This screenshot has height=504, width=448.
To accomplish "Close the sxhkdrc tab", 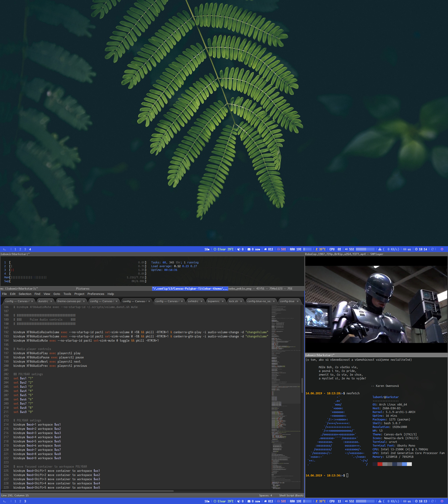I will (x=201, y=301).
